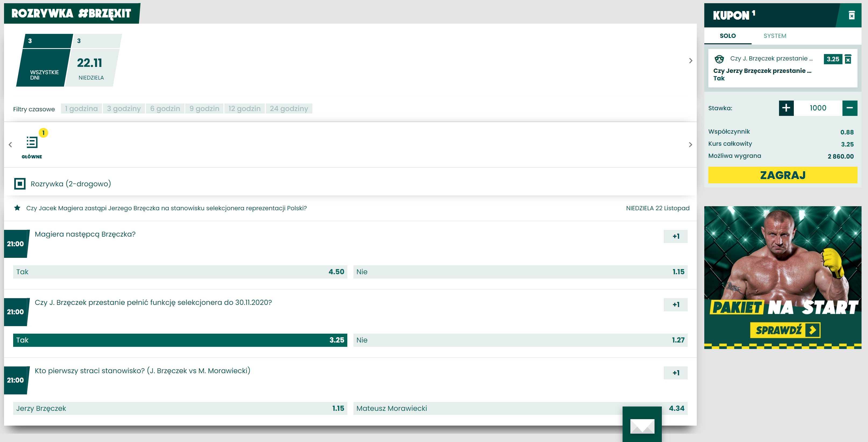Select the Wszystkie dni date tab
This screenshot has height=442, width=868.
44,60
